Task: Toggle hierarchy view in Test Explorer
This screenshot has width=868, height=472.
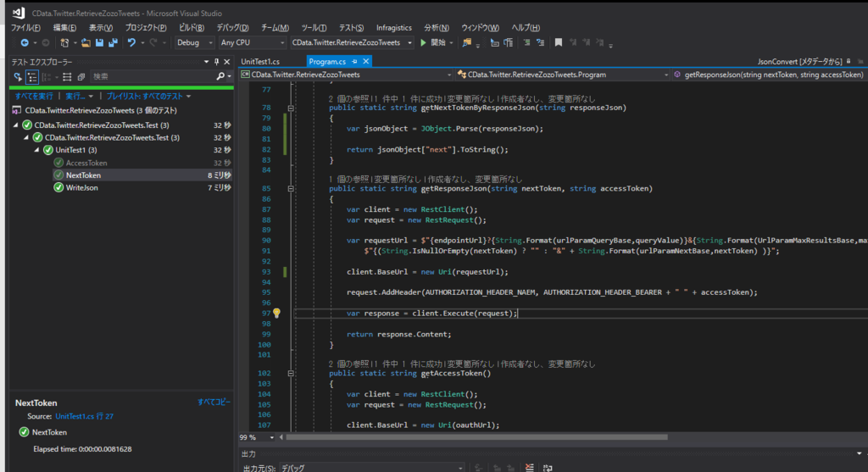Action: click(x=32, y=77)
